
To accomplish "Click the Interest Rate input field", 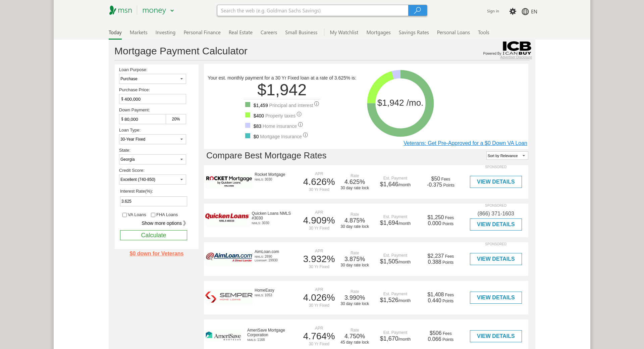I will coord(153,201).
